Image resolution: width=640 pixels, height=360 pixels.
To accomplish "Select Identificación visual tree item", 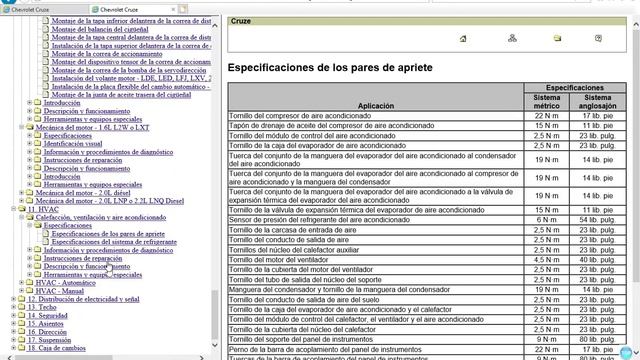I will tap(73, 144).
